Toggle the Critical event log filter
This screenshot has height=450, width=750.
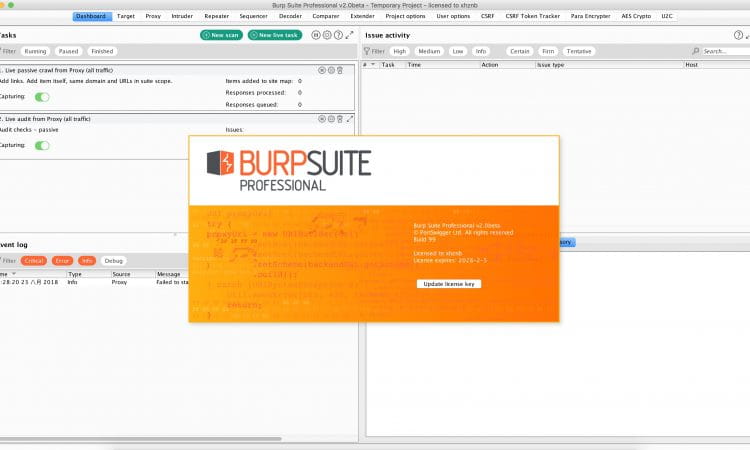(x=34, y=261)
